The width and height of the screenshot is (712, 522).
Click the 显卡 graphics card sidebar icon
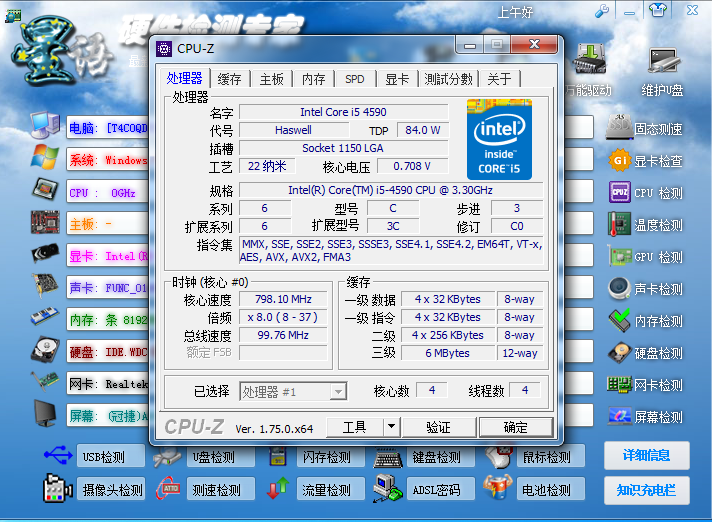click(x=45, y=253)
